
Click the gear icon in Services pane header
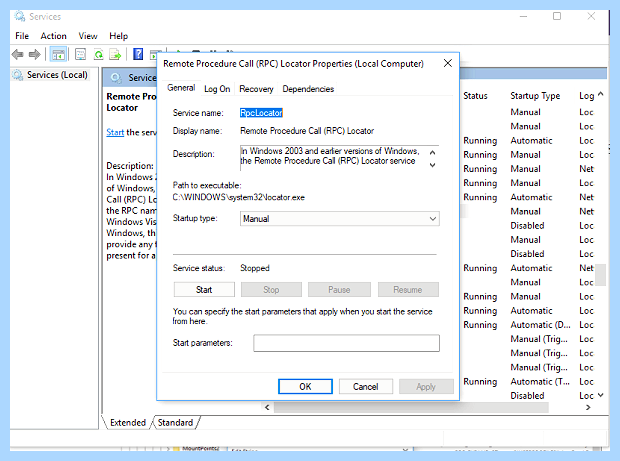(115, 77)
